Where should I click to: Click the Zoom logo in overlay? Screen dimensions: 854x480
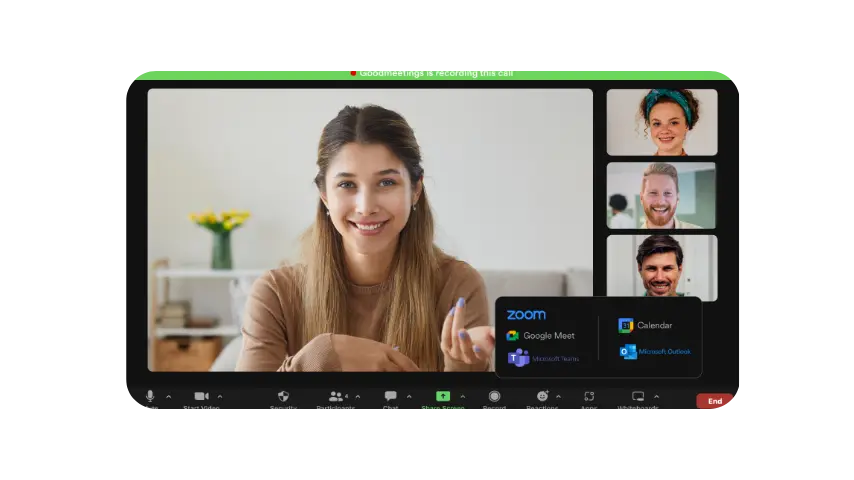click(x=526, y=314)
